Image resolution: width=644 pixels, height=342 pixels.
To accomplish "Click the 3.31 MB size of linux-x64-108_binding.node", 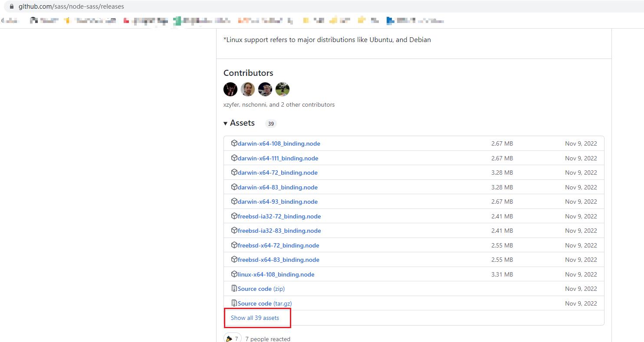I will tap(502, 274).
